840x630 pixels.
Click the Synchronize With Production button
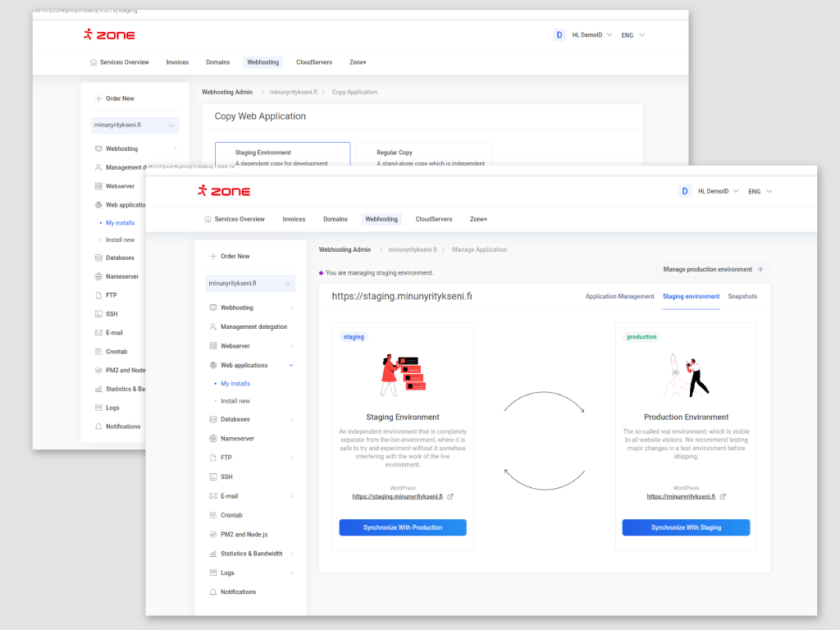(x=403, y=527)
